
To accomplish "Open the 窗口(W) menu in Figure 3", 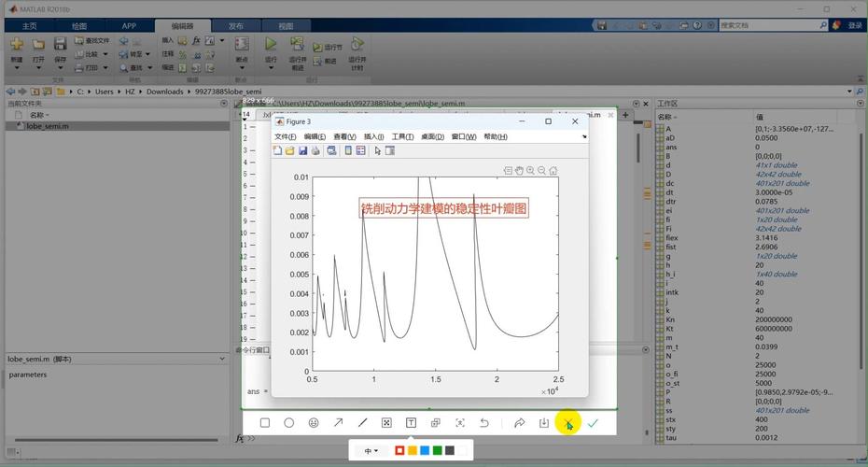I will coord(464,137).
